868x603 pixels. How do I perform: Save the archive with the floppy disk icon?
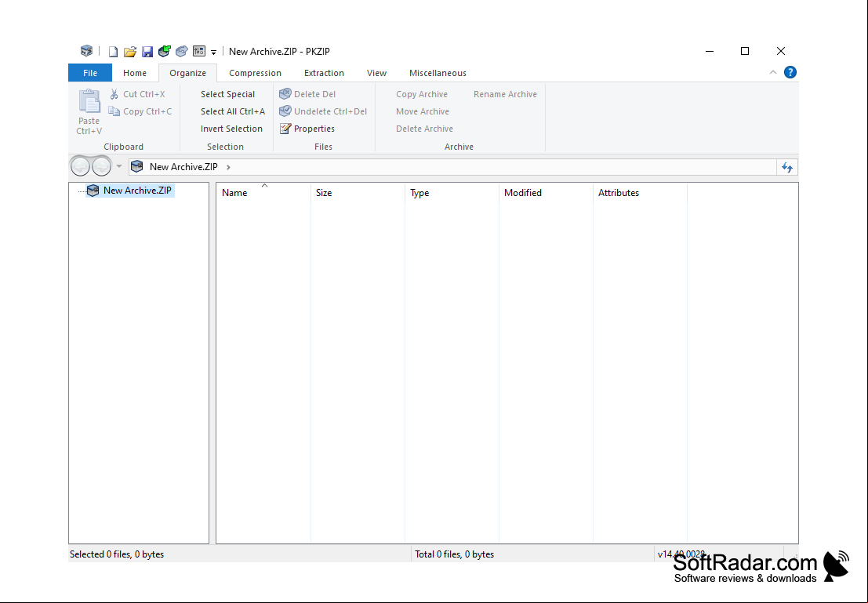tap(147, 52)
